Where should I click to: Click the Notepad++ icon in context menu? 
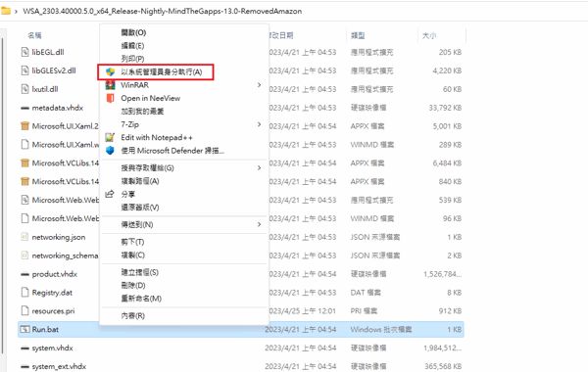click(x=110, y=137)
